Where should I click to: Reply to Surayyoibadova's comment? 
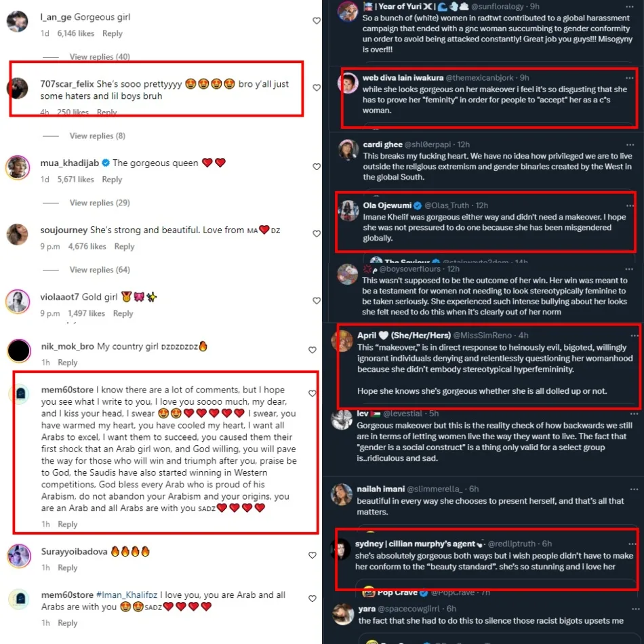[x=67, y=567]
